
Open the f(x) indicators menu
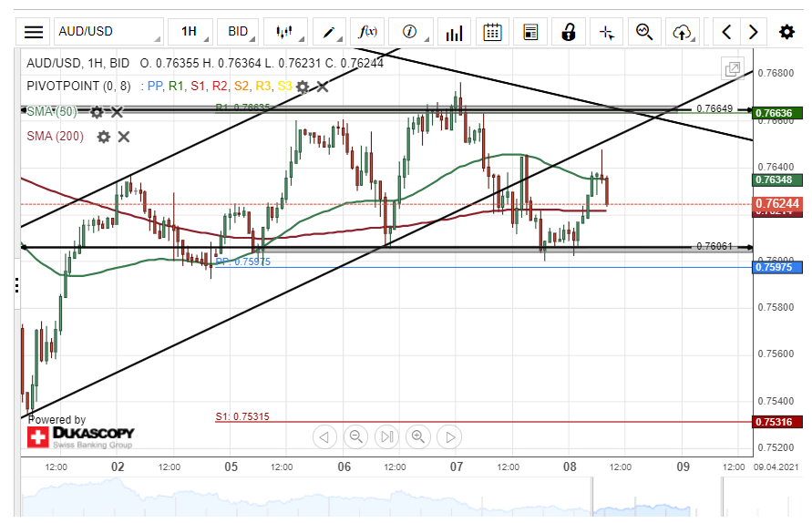367,32
